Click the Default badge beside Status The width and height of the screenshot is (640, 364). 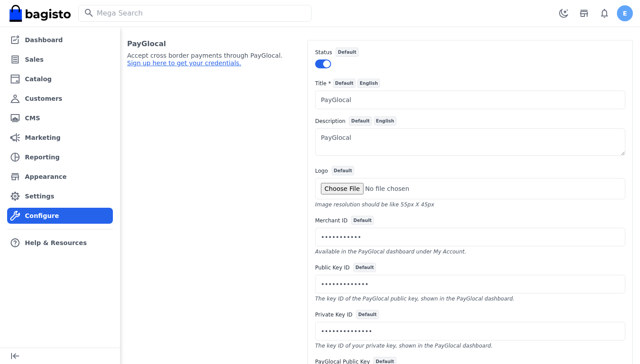coord(347,52)
